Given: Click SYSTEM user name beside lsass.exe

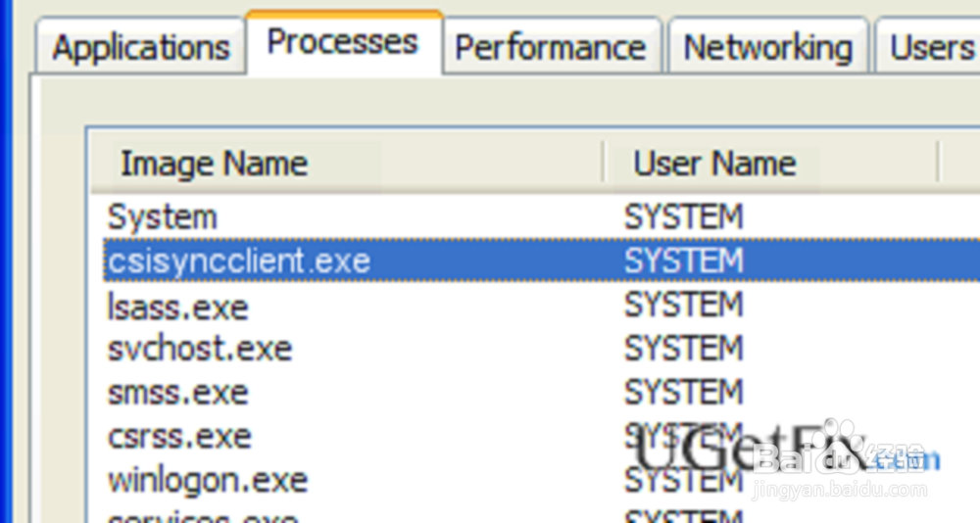Looking at the screenshot, I should (684, 307).
